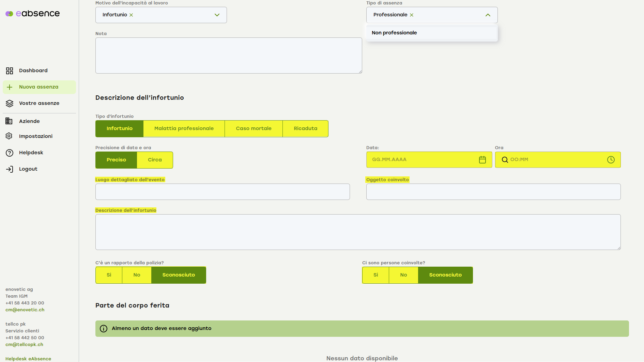The height and width of the screenshot is (362, 644).
Task: Go to Aziende in the sidebar
Action: 29,121
